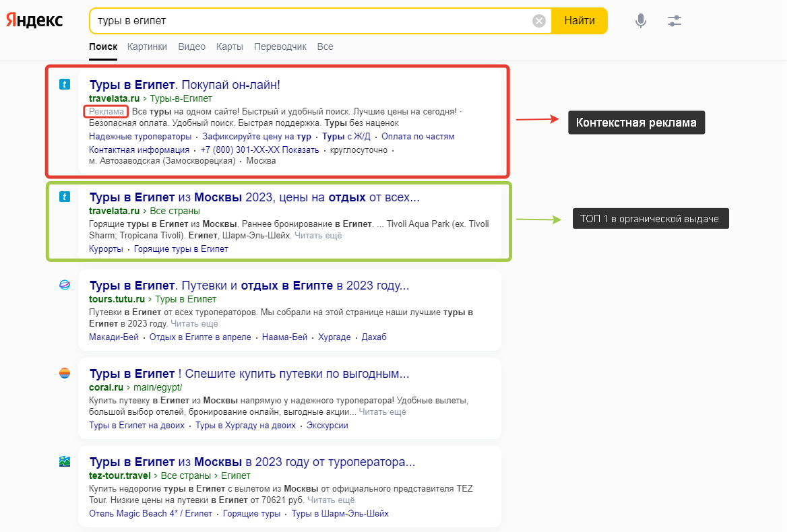Screen dimensions: 806x532
Task: Click the tours.tutu.ru site favicon
Action: tap(64, 285)
